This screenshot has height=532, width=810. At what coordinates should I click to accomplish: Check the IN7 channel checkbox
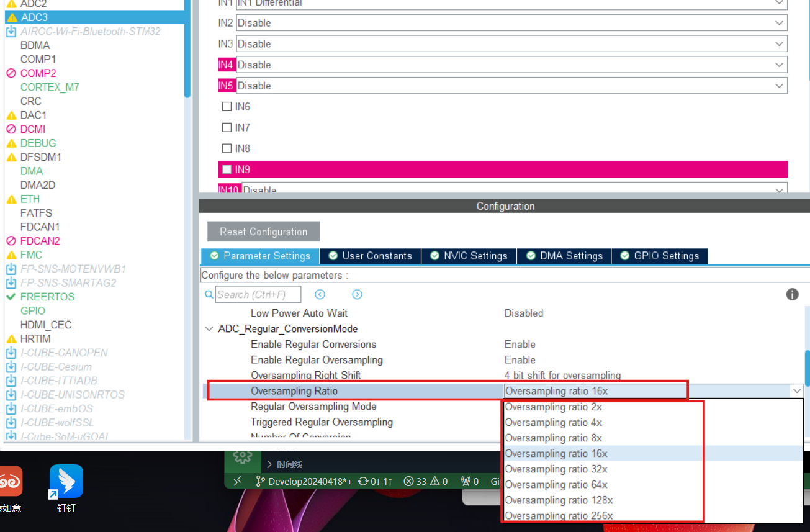coord(227,127)
